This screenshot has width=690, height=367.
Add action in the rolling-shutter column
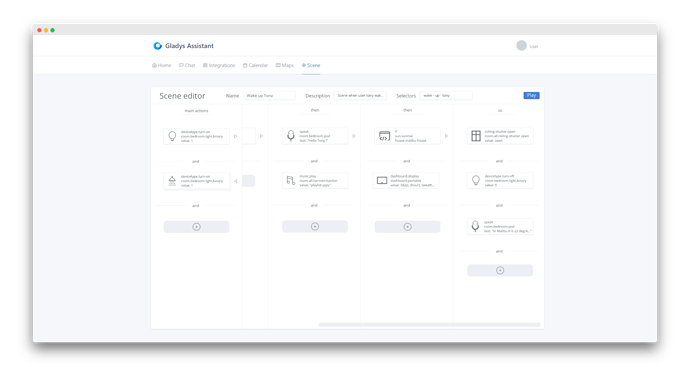pyautogui.click(x=500, y=270)
